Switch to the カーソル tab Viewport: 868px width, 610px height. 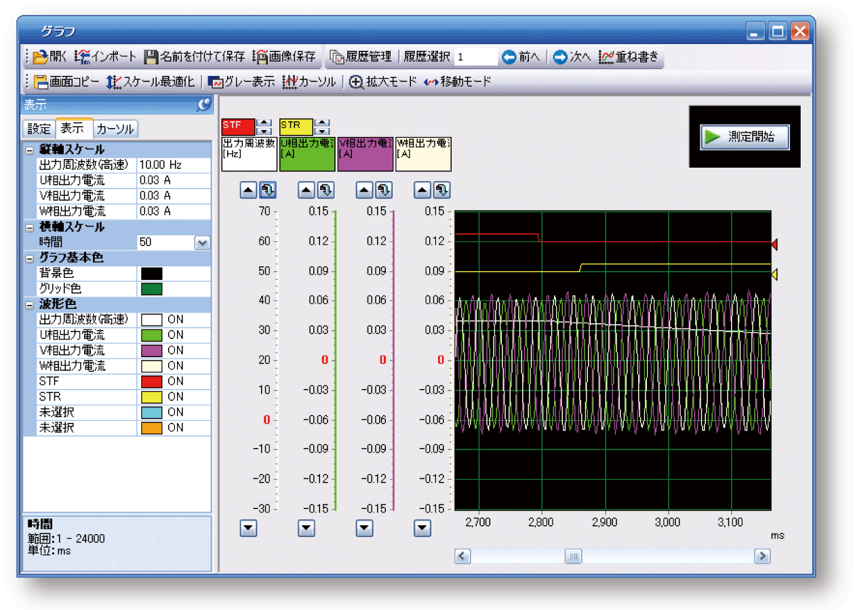[x=116, y=128]
